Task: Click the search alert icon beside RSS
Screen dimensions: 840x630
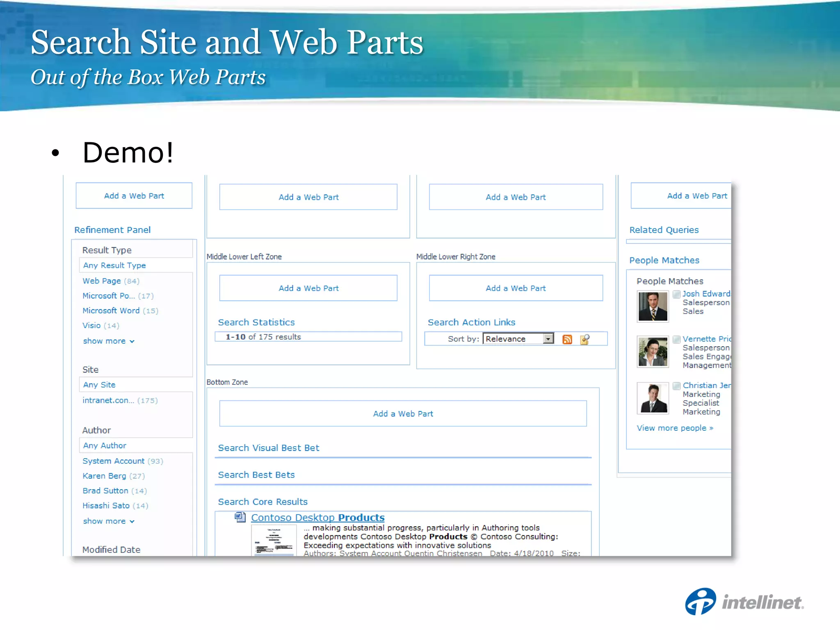Action: [585, 339]
